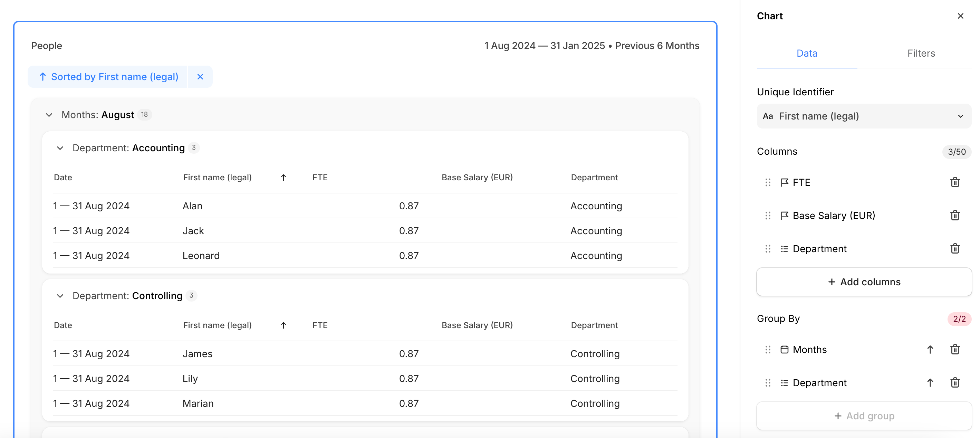Click Accounting department cell in Jack's row
Image resolution: width=980 pixels, height=438 pixels.
(x=596, y=231)
